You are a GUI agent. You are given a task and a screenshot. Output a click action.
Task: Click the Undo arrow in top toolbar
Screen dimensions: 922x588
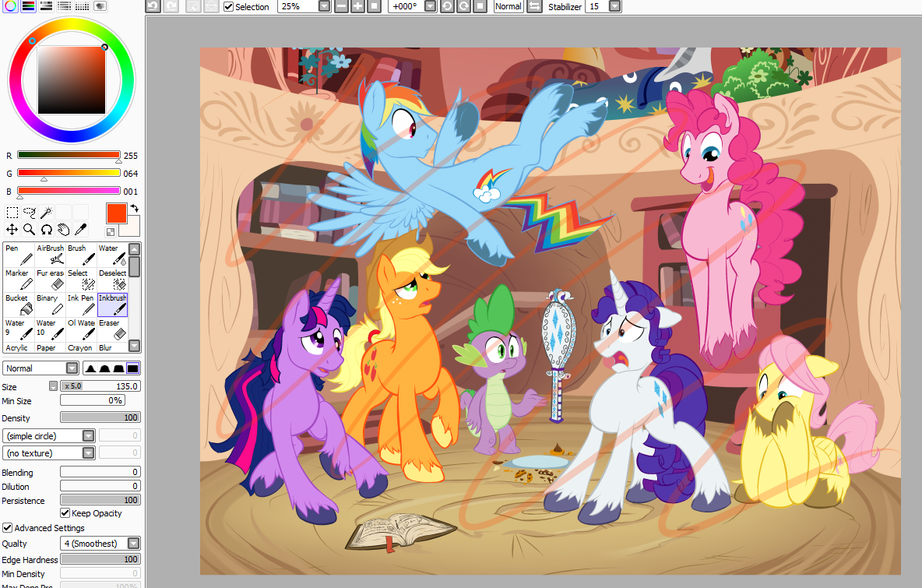(x=153, y=6)
